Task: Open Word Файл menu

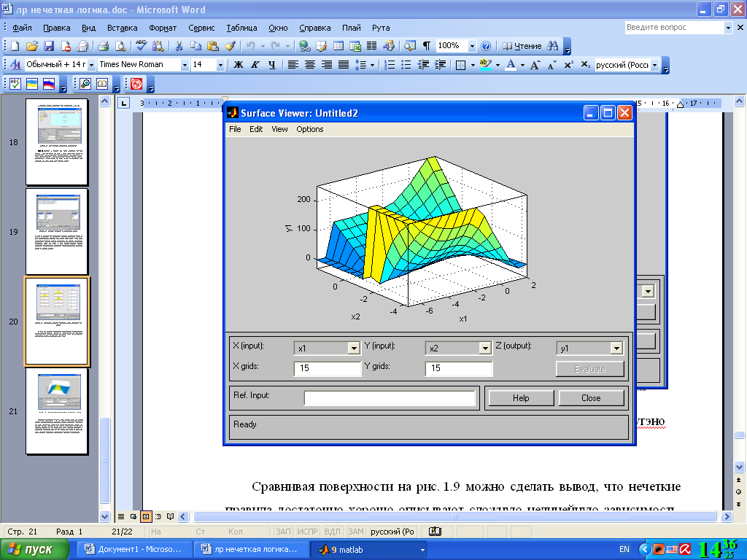Action: pyautogui.click(x=22, y=28)
